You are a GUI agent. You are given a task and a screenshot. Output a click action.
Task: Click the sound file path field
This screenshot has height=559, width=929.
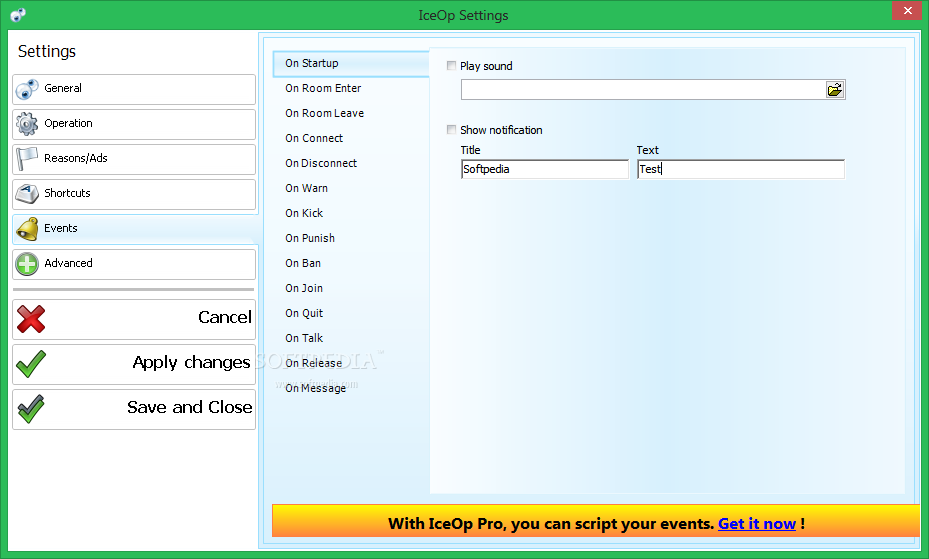pyautogui.click(x=643, y=89)
